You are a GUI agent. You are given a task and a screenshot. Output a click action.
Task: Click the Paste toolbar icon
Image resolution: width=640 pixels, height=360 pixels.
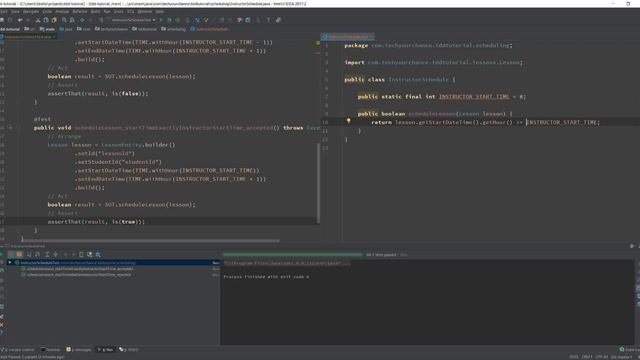tap(54, 20)
